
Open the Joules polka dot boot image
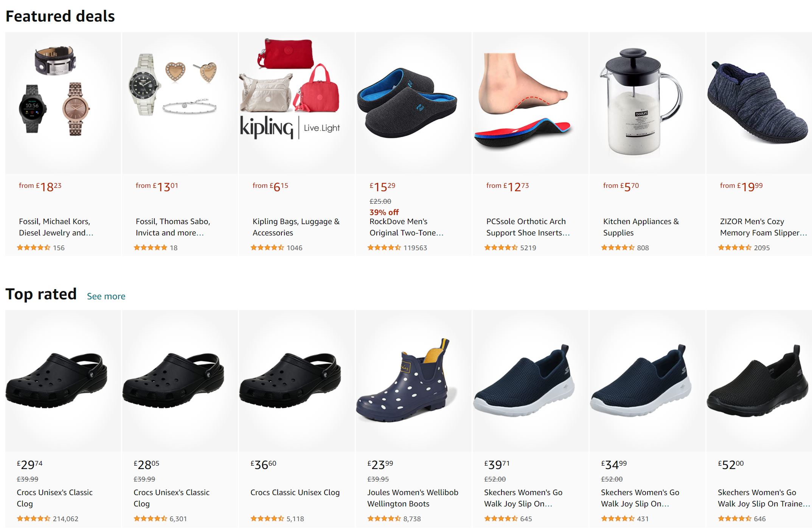tap(414, 381)
